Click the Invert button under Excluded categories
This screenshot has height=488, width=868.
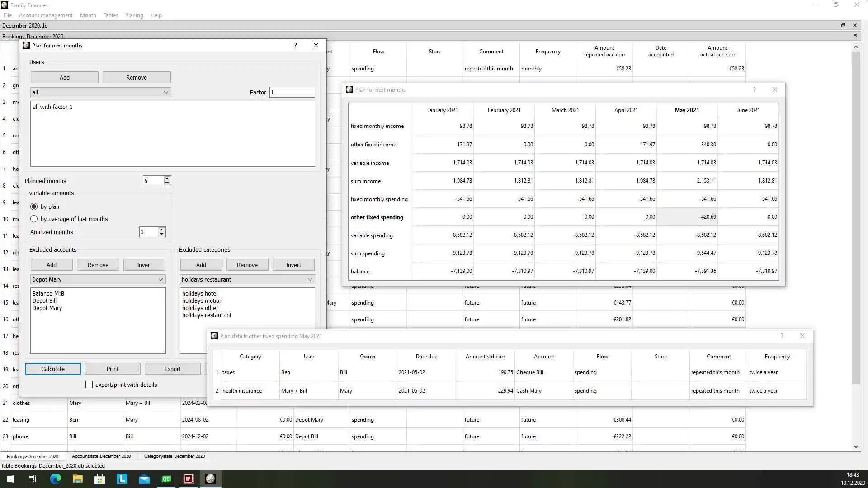[294, 264]
